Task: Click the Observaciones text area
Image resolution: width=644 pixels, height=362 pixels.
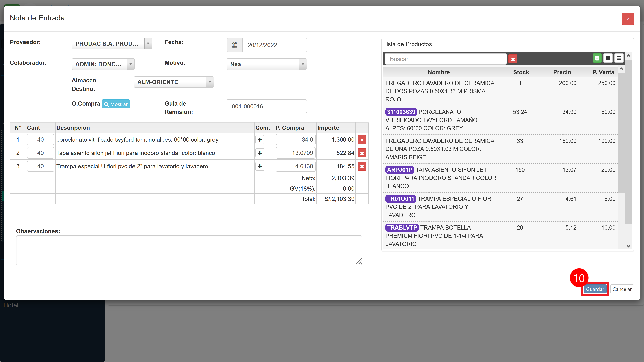Action: coord(189,250)
